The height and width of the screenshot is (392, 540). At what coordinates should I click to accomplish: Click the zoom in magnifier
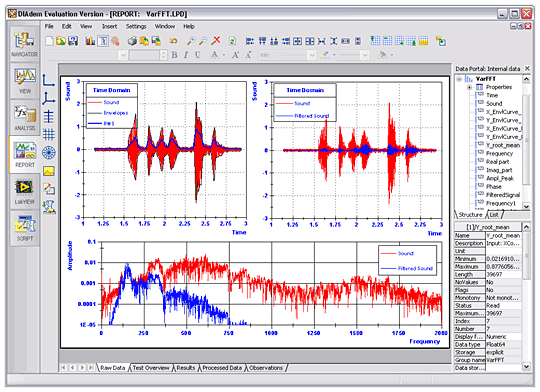191,41
